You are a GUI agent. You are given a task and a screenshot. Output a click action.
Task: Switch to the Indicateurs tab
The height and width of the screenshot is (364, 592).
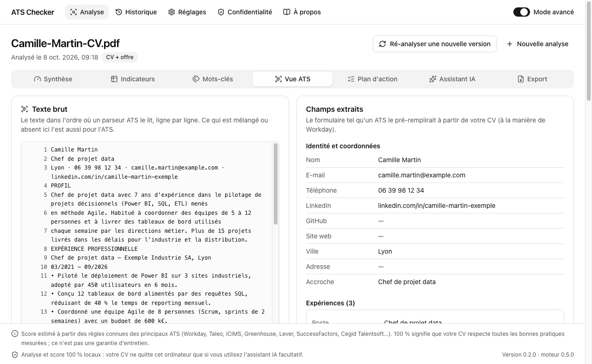[x=133, y=79]
